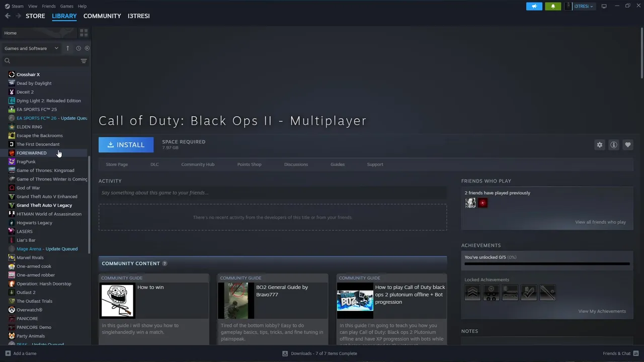Open the Discussions link

point(296,164)
